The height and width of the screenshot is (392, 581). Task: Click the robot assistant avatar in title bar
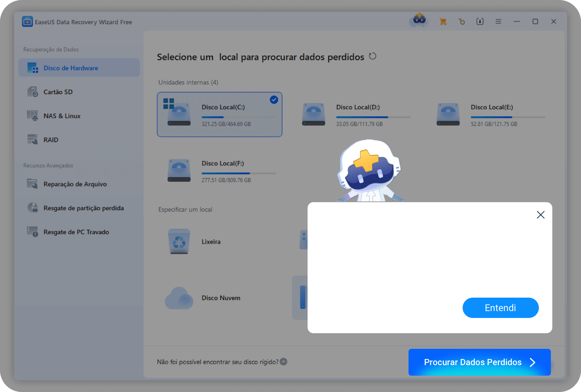tap(419, 20)
